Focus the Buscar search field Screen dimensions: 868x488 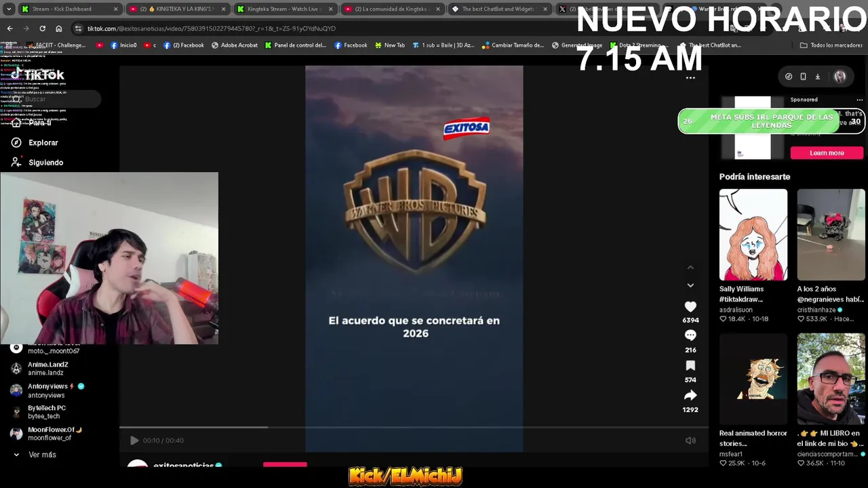54,99
